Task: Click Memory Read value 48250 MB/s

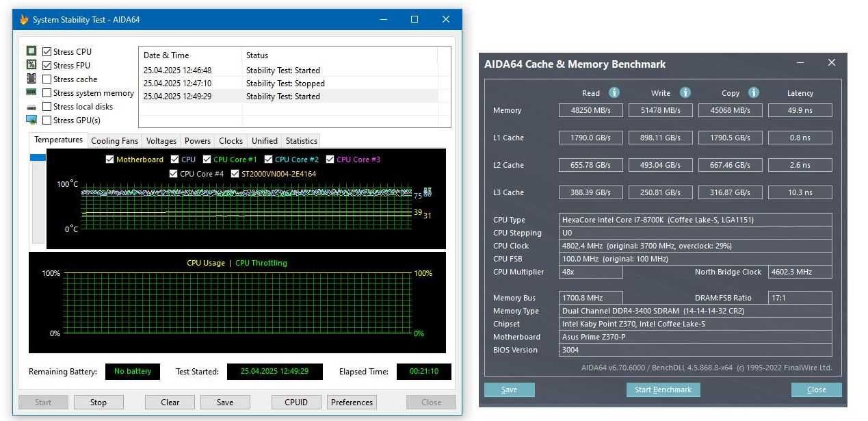Action: (x=591, y=110)
